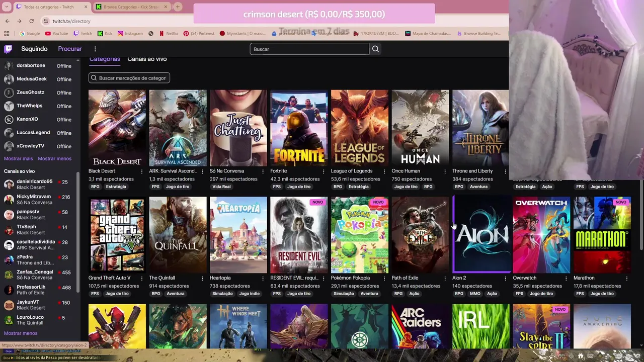Go back with the browser back arrow
The height and width of the screenshot is (362, 644).
(x=7, y=21)
